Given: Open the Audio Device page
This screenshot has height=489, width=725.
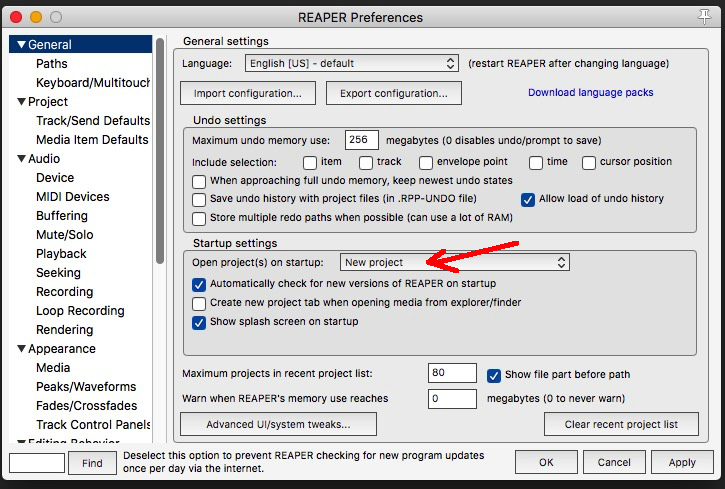Looking at the screenshot, I should pos(55,177).
